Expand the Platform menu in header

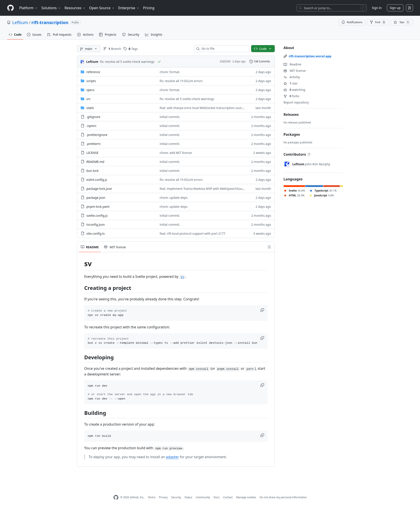pos(28,8)
